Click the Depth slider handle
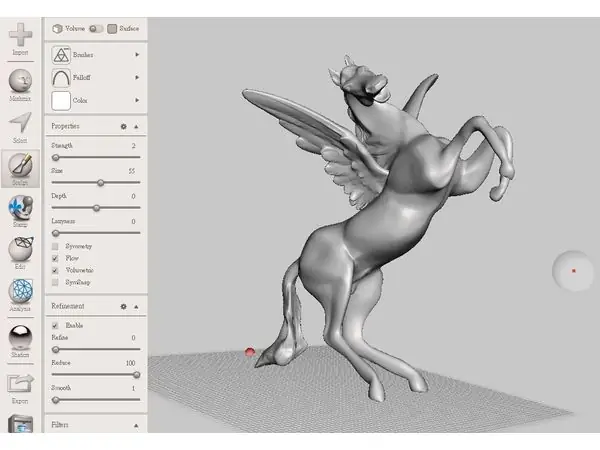This screenshot has height=450, width=600. [x=96, y=208]
